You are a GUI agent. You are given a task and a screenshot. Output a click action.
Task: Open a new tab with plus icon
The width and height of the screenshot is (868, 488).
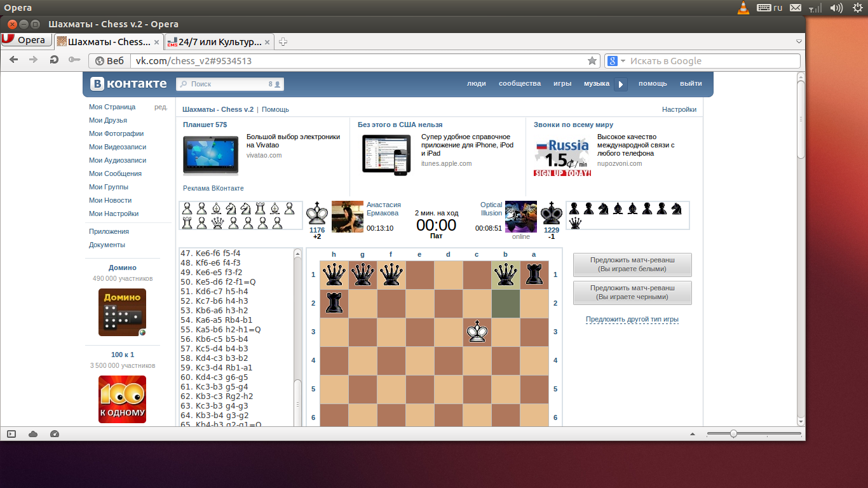point(283,42)
